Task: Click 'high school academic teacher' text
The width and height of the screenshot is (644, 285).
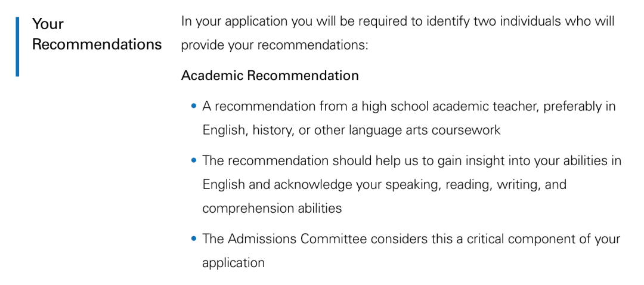Action: coord(451,106)
